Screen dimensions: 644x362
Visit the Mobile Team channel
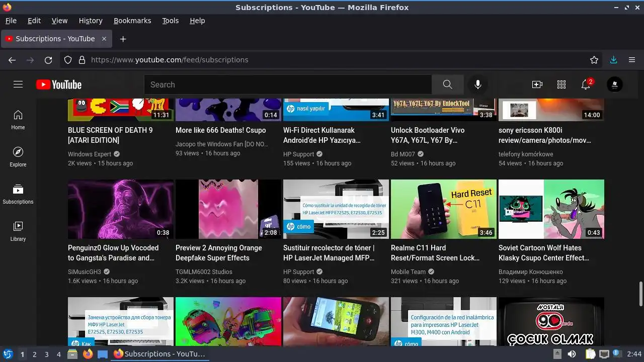tap(408, 272)
